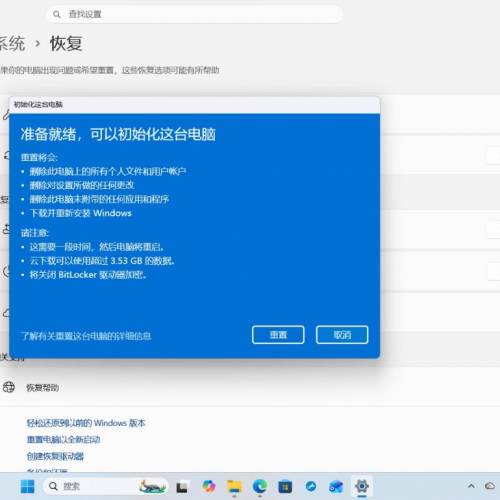Go back to 系统 in the breadcrumb
Image resolution: width=500 pixels, height=500 pixels.
12,44
